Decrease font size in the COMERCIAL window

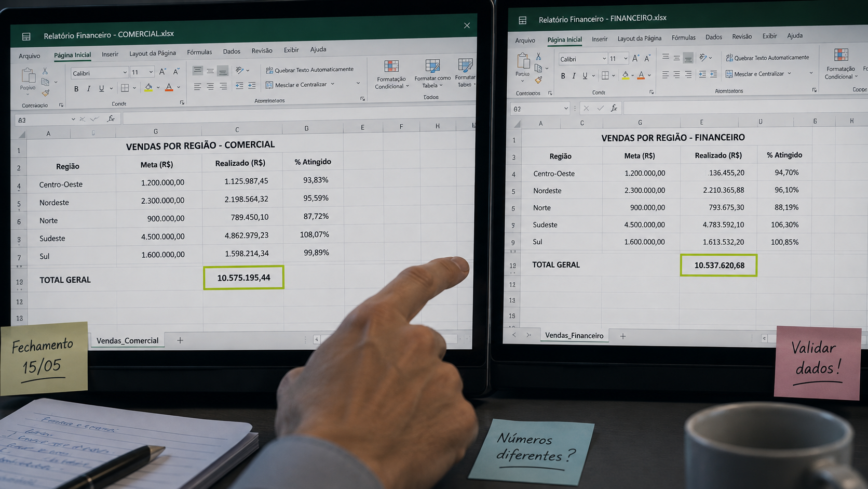[x=176, y=71]
